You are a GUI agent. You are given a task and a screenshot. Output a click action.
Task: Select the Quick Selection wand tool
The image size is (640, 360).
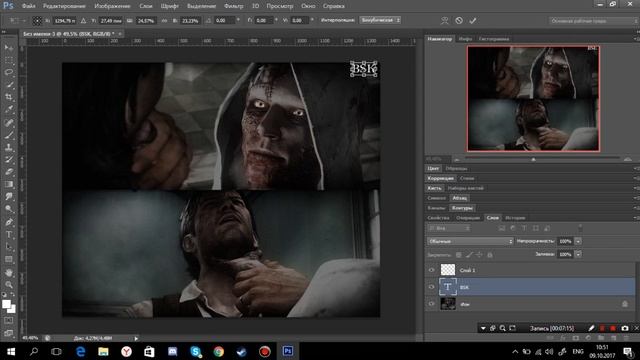point(9,85)
